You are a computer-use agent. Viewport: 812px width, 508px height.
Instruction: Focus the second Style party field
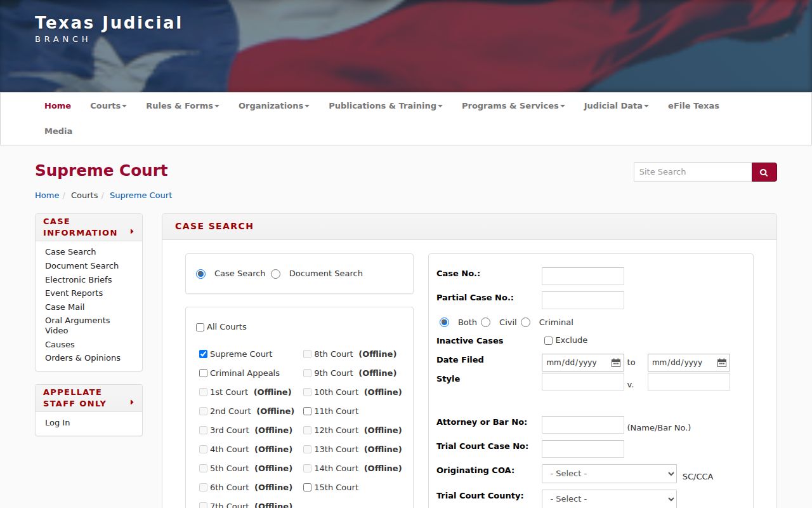point(689,382)
